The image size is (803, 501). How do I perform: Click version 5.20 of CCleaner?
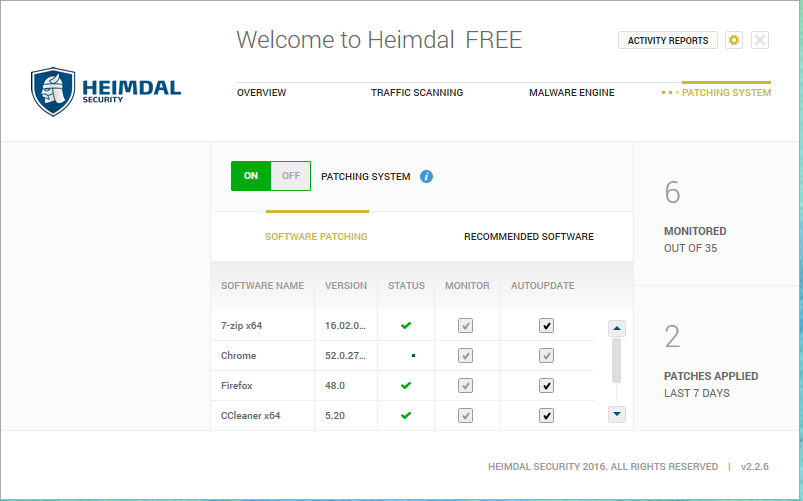pyautogui.click(x=335, y=415)
